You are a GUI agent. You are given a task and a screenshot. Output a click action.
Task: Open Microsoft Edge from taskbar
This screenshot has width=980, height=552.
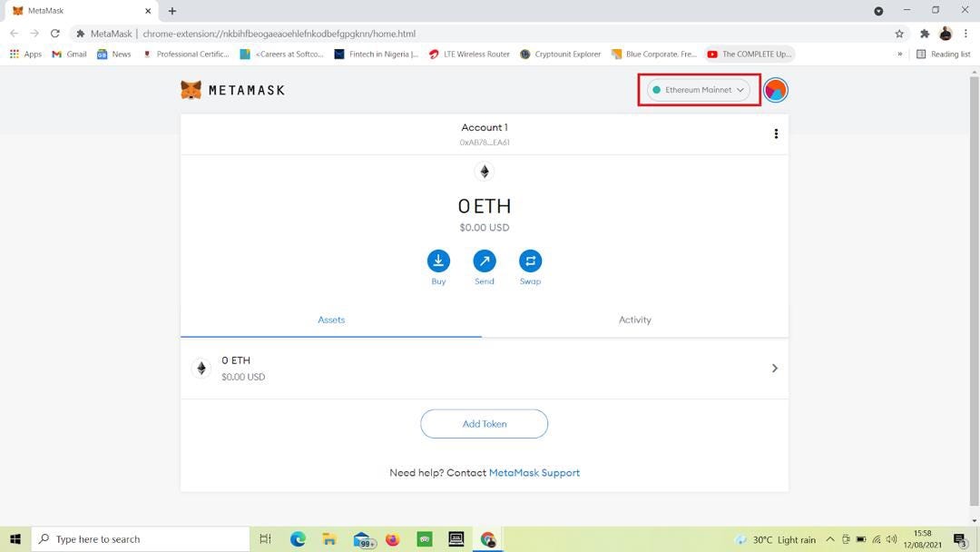(299, 539)
